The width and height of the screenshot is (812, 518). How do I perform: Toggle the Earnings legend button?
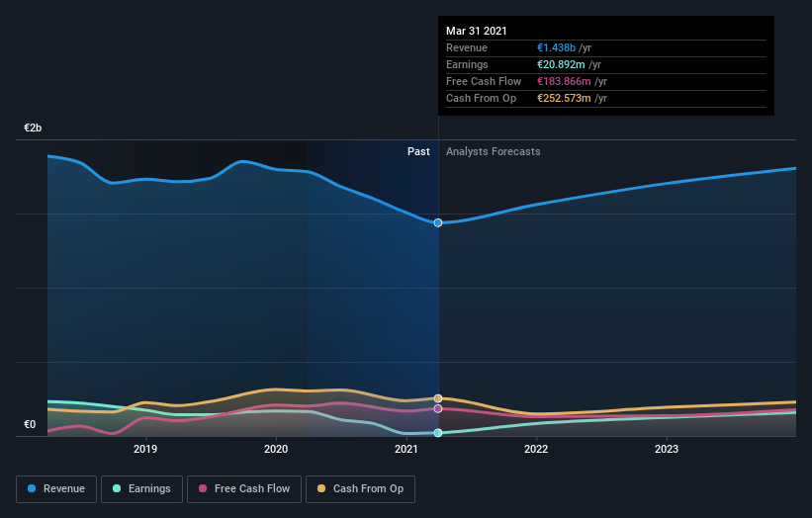click(141, 489)
